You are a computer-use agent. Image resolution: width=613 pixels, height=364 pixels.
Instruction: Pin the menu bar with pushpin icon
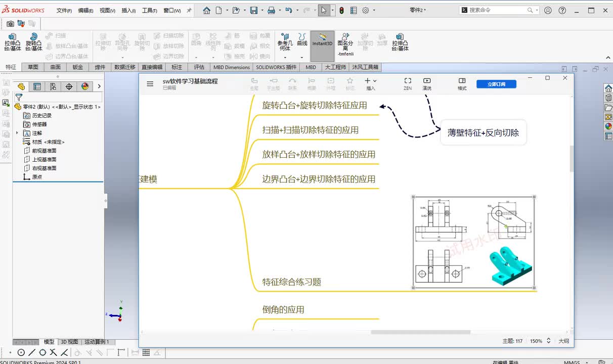(x=189, y=10)
